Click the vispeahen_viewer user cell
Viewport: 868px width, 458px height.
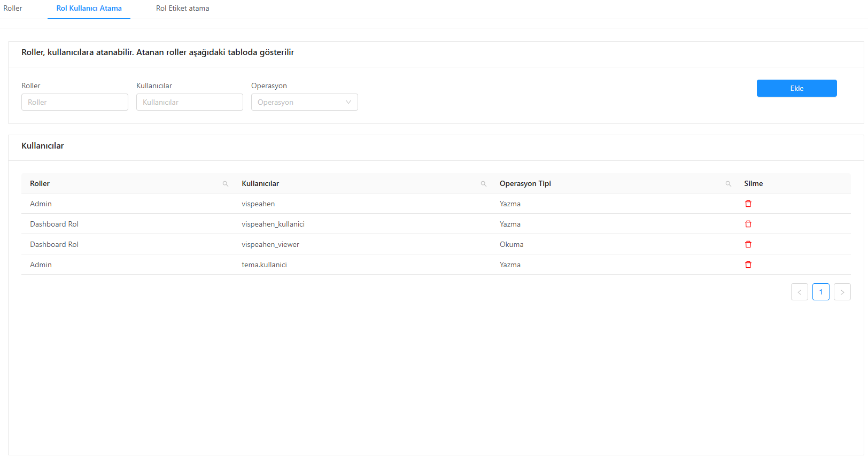[270, 244]
